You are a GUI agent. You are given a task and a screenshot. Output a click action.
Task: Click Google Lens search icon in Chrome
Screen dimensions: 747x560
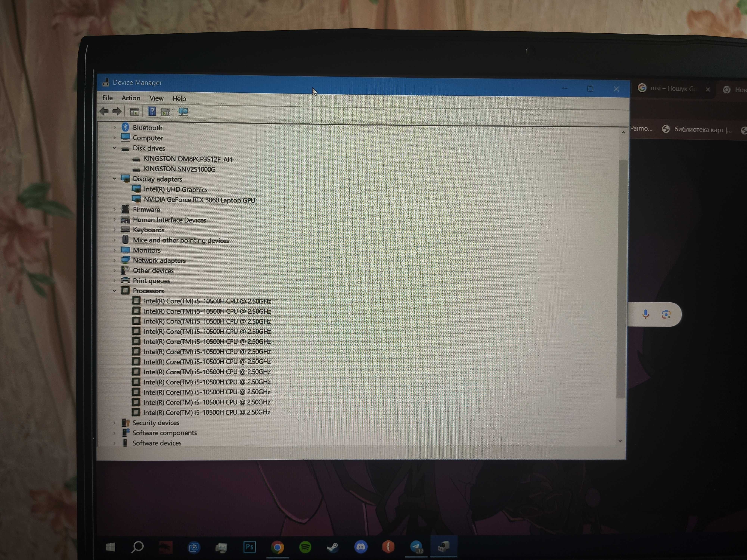[x=666, y=315]
